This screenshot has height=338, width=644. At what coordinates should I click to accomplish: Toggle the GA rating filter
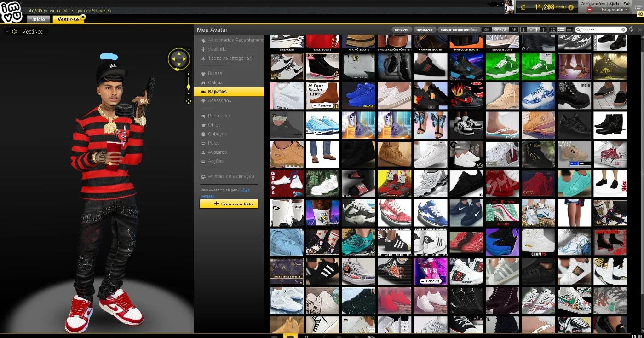[x=487, y=29]
